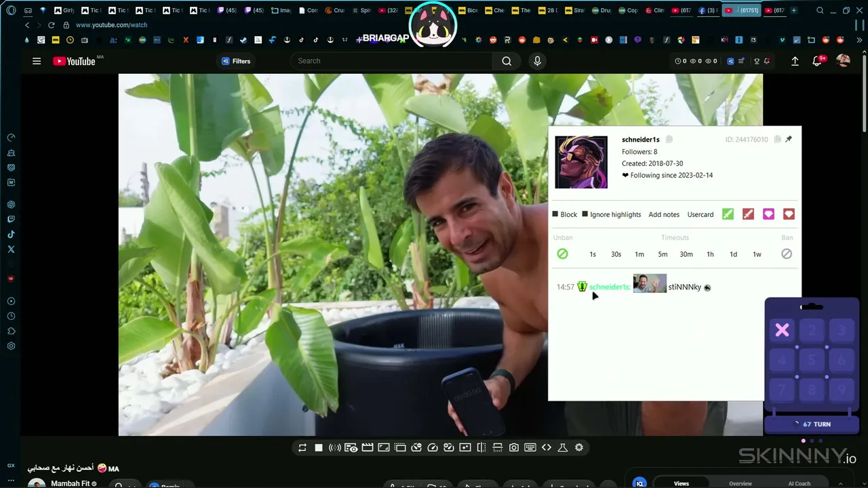Apply the 1d timeout
Screen dimensions: 868x488
click(733, 254)
